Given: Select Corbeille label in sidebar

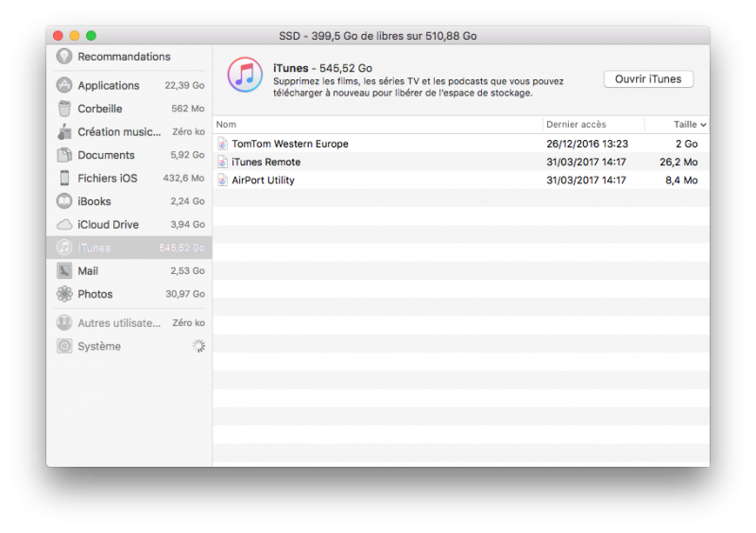Looking at the screenshot, I should point(100,109).
